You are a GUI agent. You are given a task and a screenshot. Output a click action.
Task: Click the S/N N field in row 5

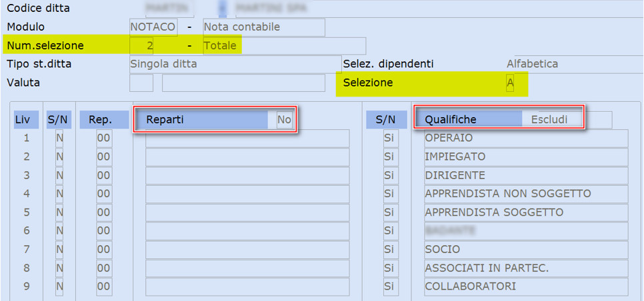(59, 212)
